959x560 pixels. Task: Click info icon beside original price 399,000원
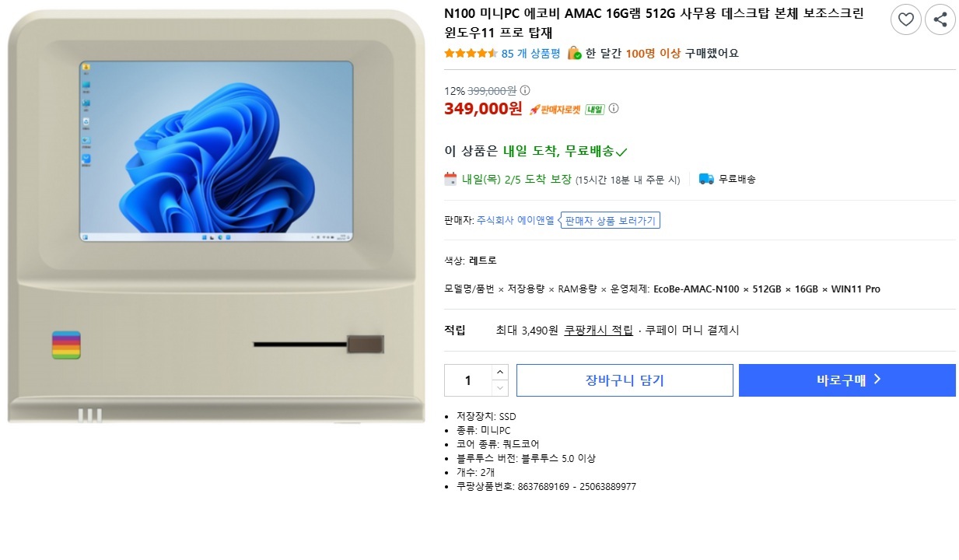pos(525,90)
